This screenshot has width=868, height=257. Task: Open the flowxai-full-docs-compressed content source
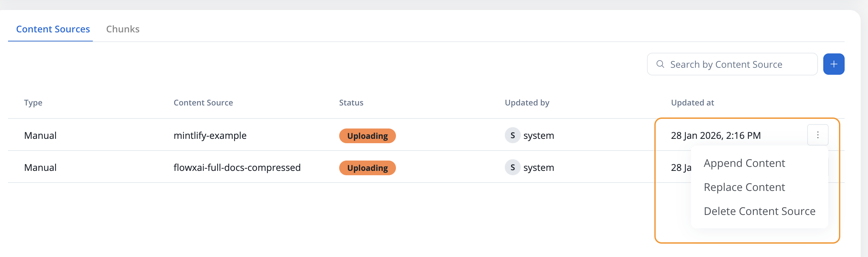tap(237, 168)
